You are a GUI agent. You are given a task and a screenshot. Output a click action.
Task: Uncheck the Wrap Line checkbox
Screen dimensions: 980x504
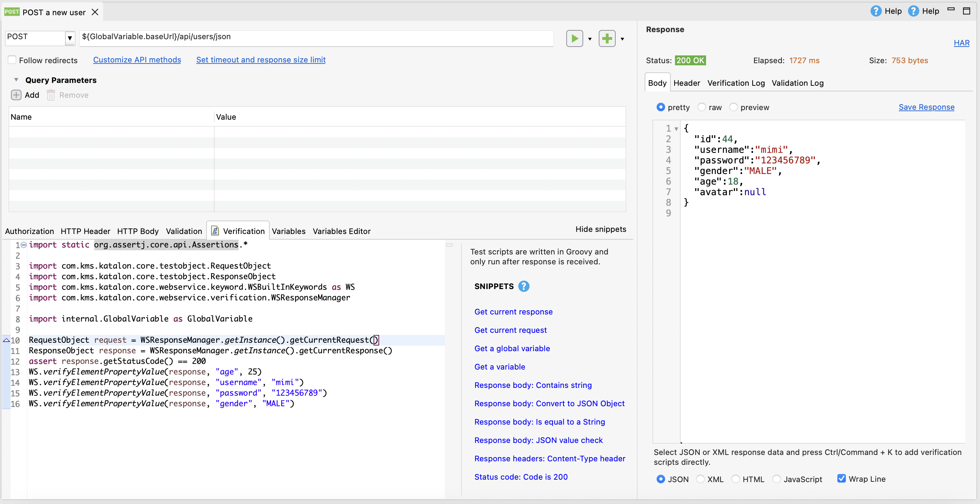click(x=841, y=479)
